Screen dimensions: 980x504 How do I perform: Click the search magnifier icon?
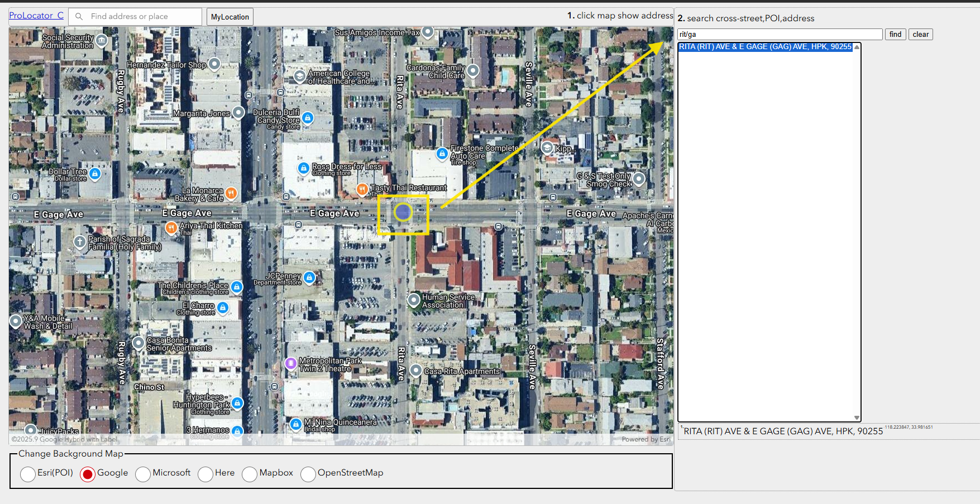tap(79, 17)
